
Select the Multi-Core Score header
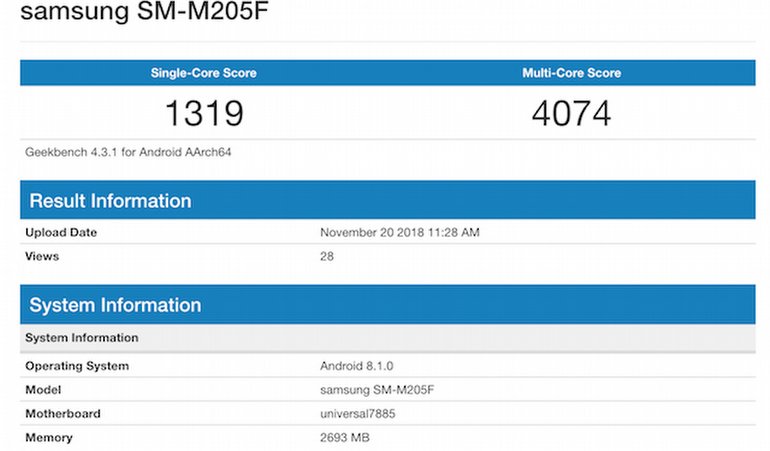point(571,73)
